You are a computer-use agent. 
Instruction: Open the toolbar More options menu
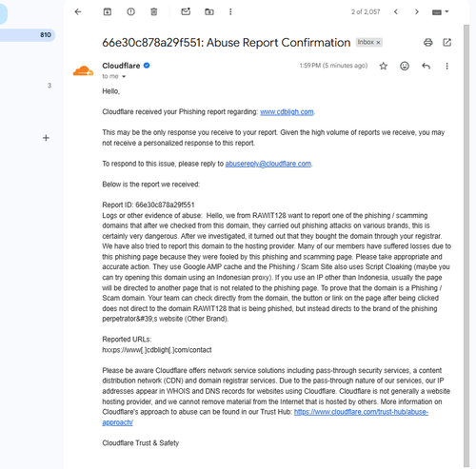click(x=230, y=12)
